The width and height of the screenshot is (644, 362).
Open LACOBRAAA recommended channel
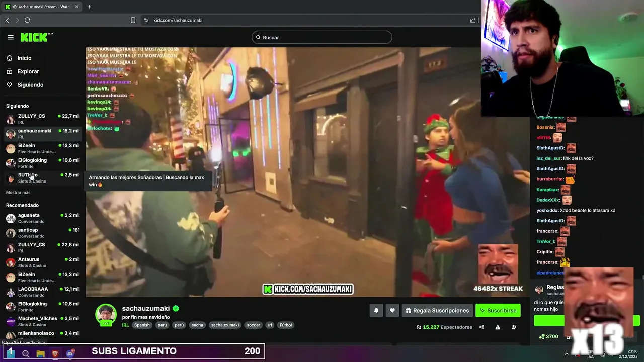[43, 292]
